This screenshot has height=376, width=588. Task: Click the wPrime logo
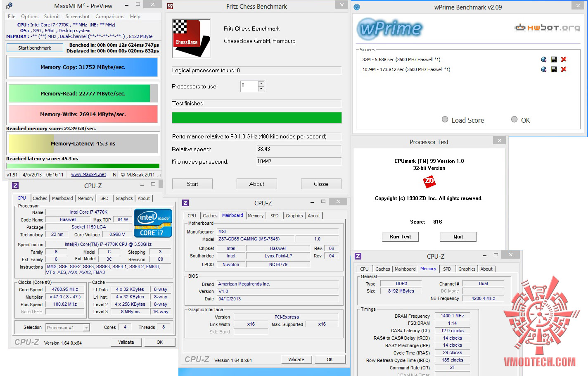pyautogui.click(x=389, y=29)
